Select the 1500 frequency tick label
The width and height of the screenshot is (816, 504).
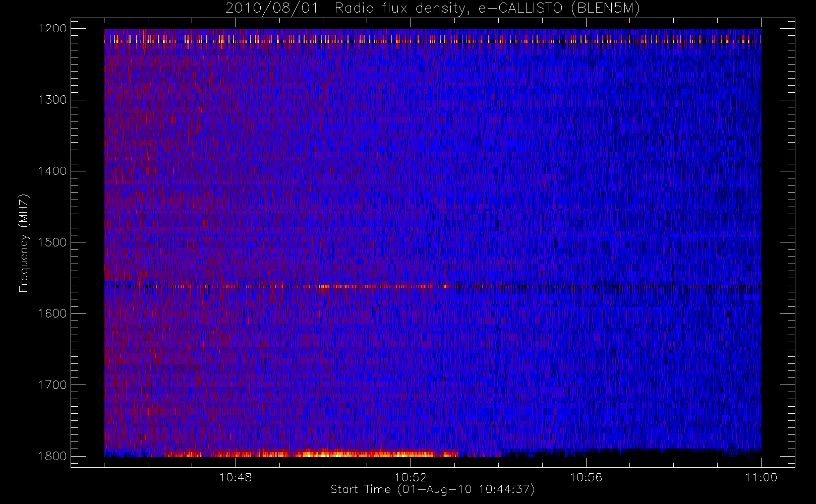(52, 242)
